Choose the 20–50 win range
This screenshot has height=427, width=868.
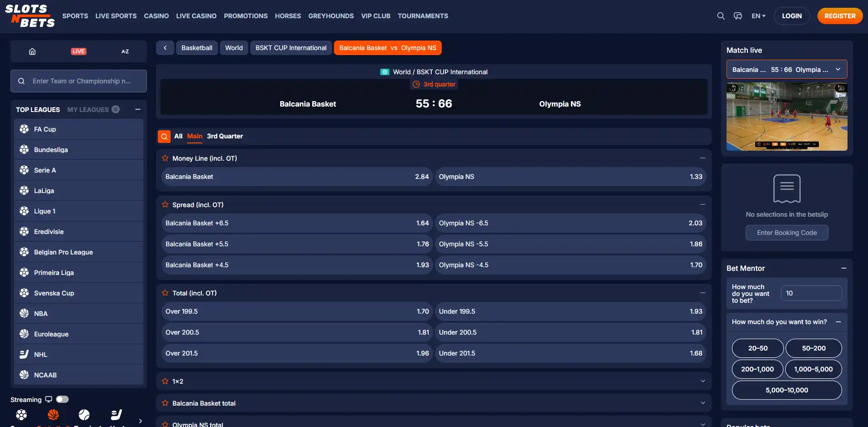point(757,348)
